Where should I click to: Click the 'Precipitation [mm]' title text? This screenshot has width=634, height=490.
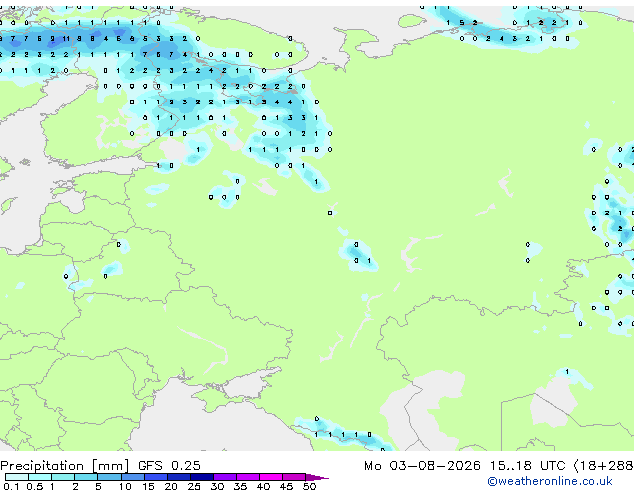[x=65, y=466]
